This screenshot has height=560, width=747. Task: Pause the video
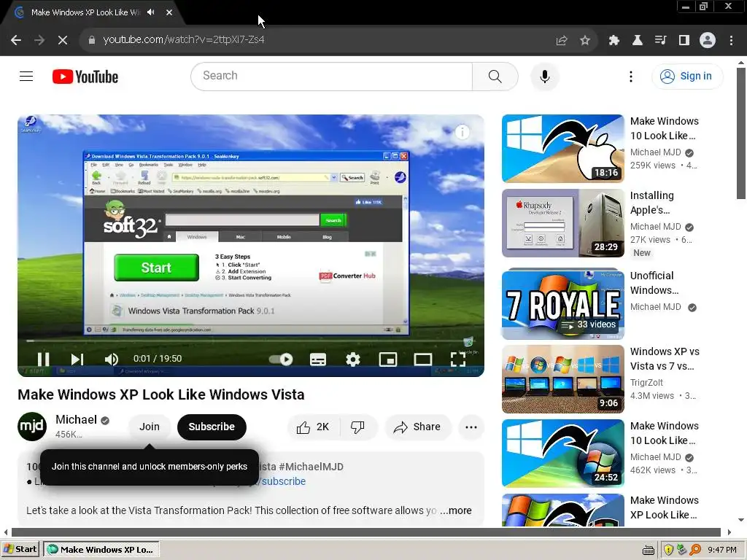[43, 359]
